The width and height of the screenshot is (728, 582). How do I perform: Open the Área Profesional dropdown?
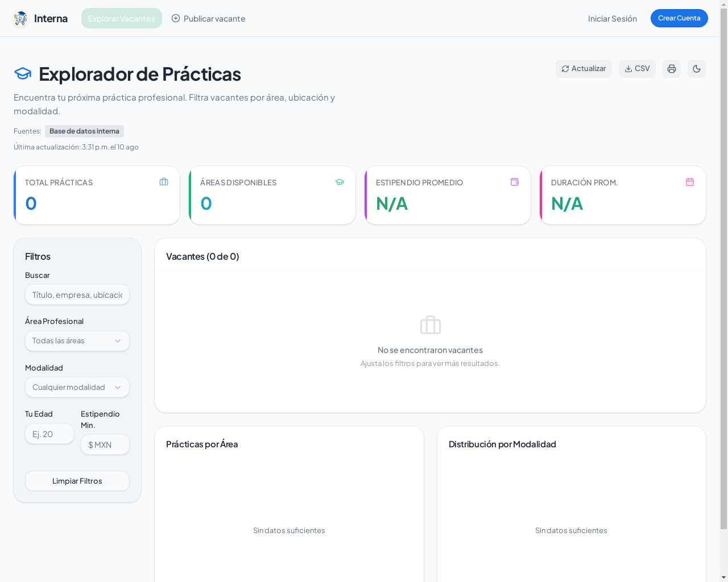point(77,341)
